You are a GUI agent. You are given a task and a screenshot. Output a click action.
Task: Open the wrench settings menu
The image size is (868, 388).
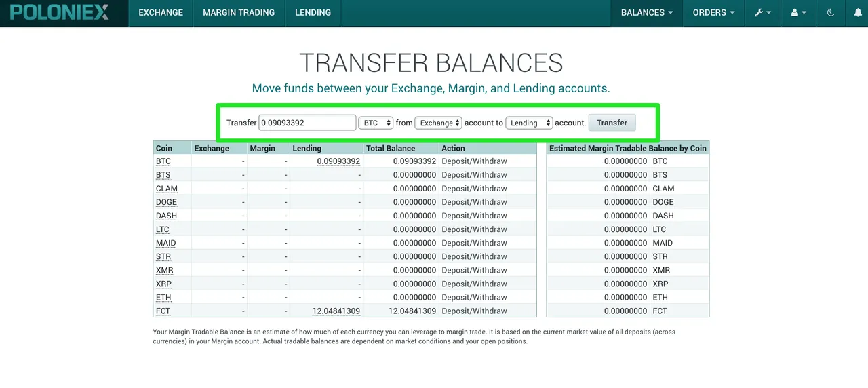pyautogui.click(x=763, y=13)
